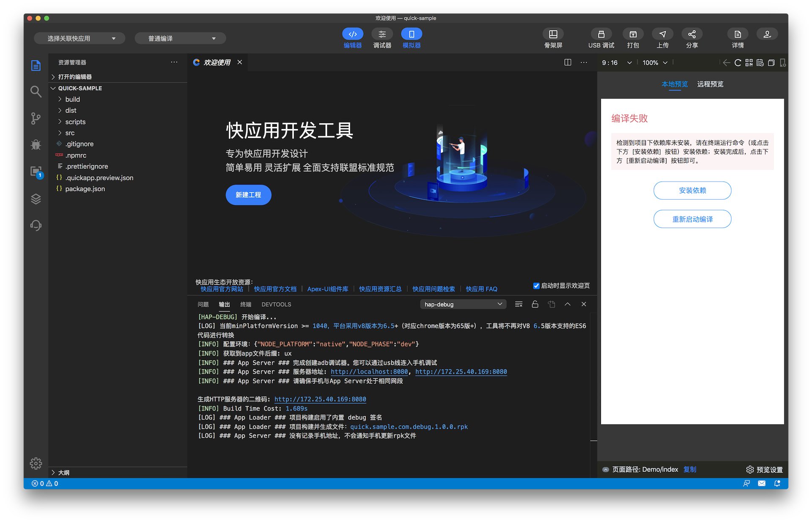Switch to 远程预览 remote preview tab
Screen dimensions: 812x523
(710, 84)
